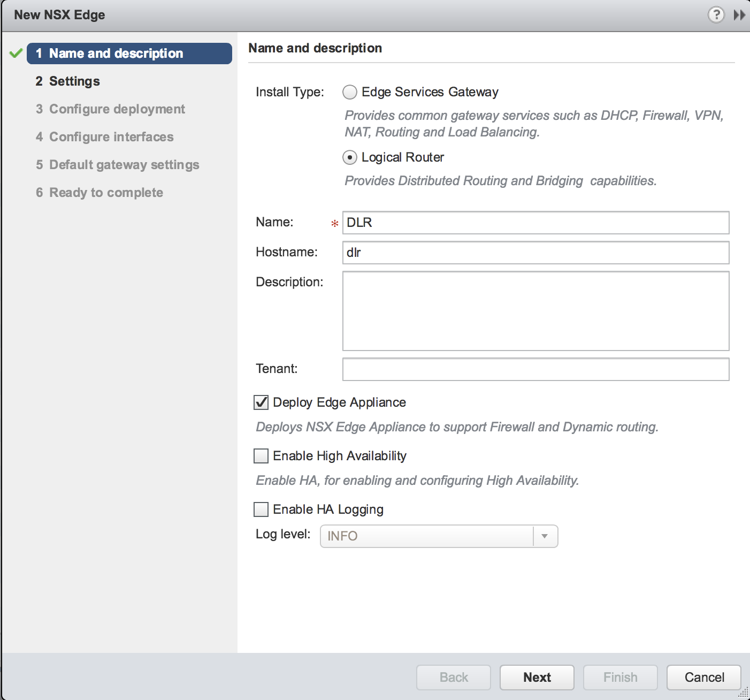The image size is (750, 700).
Task: Go to step 1 Name and description
Action: 129,54
